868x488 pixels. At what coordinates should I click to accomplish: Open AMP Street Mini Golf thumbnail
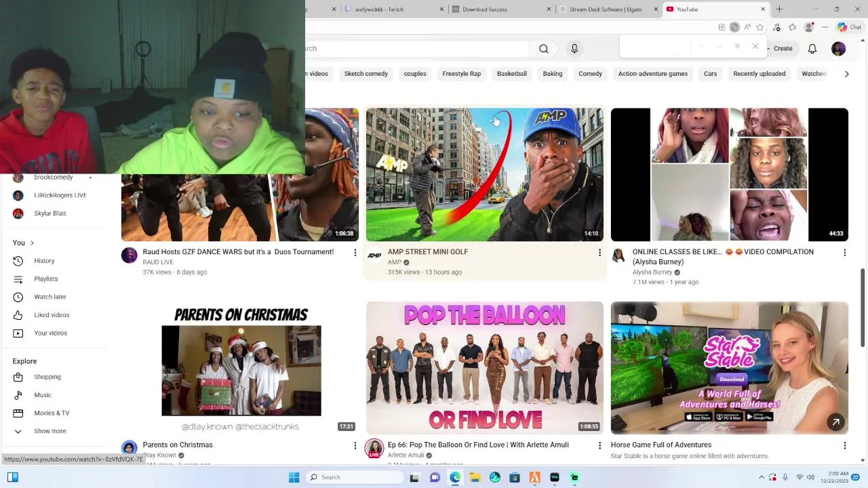point(484,174)
